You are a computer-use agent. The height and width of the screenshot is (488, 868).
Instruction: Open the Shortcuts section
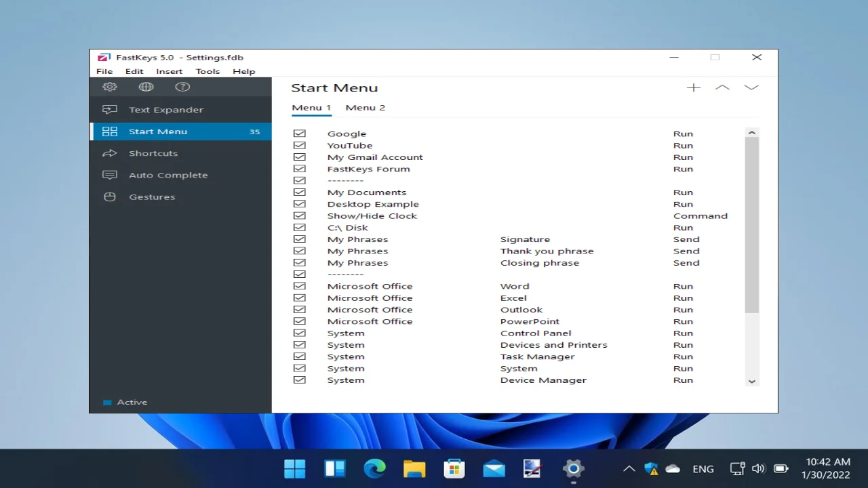[180, 153]
